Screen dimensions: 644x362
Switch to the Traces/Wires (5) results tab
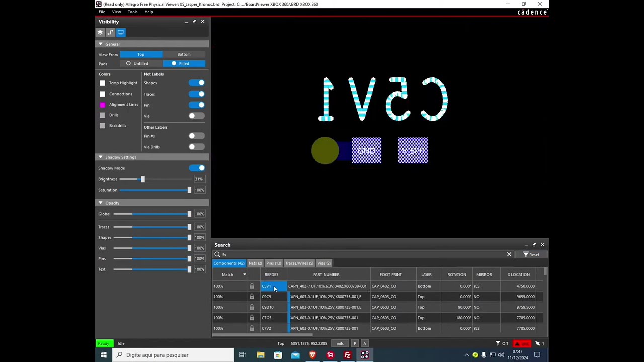(299, 263)
